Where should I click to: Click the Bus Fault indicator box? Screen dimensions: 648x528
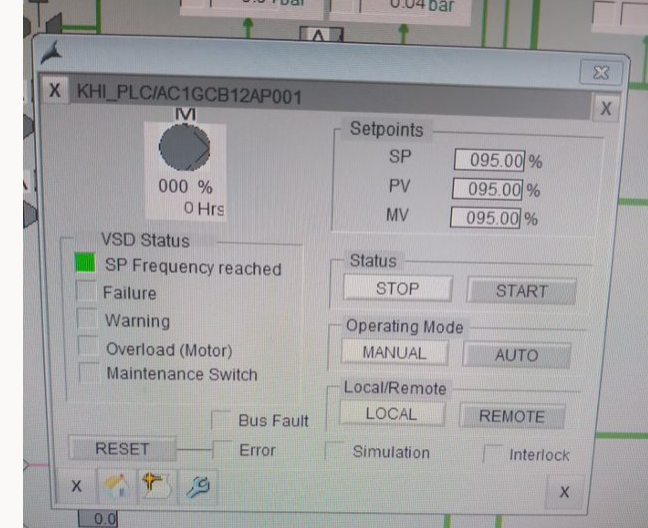[221, 420]
